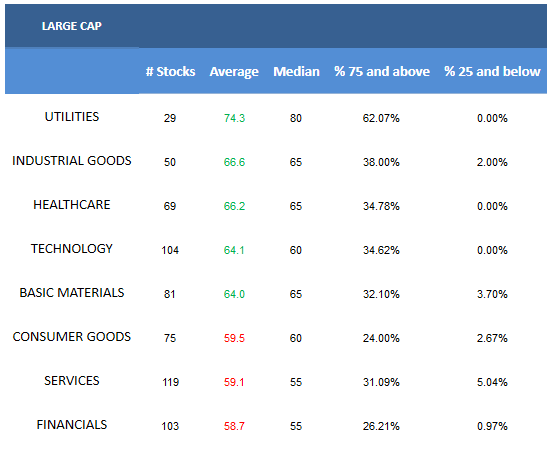Image resolution: width=551 pixels, height=450 pixels.
Task: Click the % 25 and below header
Action: click(492, 72)
